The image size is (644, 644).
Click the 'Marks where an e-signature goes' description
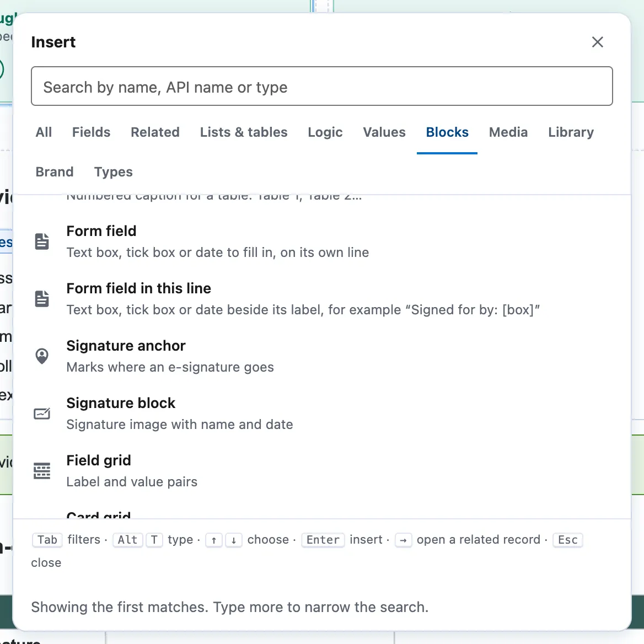point(170,367)
